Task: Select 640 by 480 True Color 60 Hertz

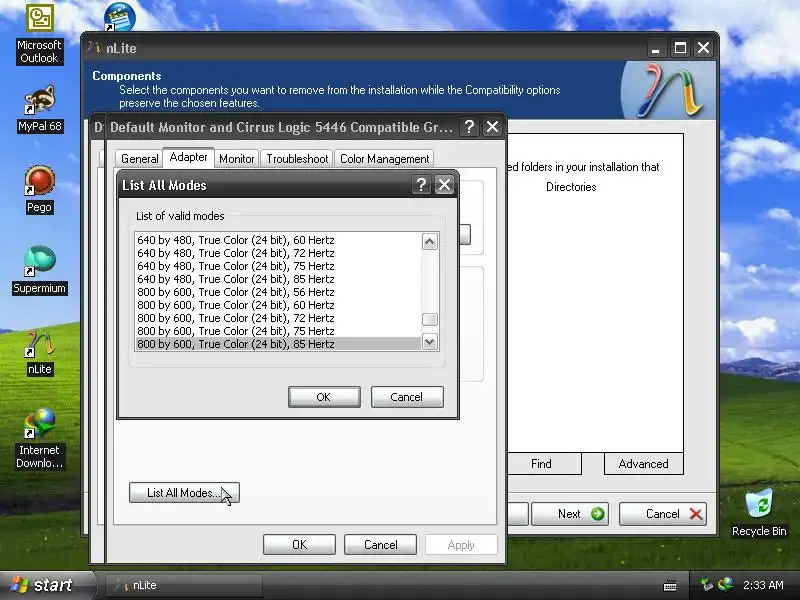Action: (278, 240)
